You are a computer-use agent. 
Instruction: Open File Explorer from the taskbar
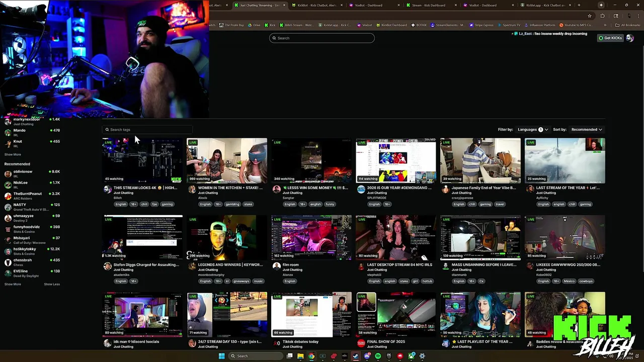click(300, 356)
